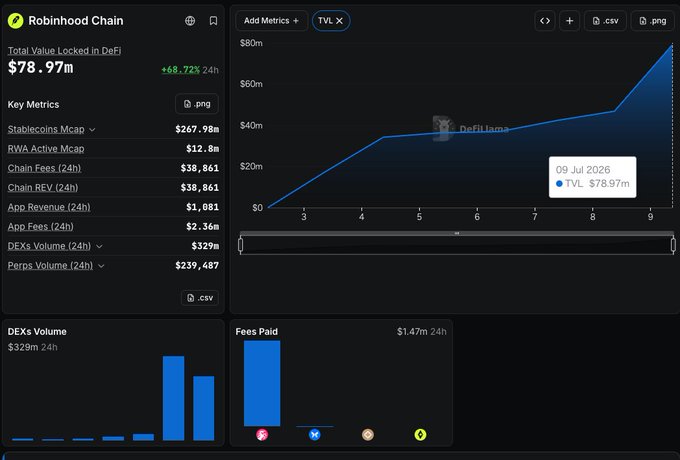The height and width of the screenshot is (460, 680).
Task: Open the embed code icon
Action: click(x=545, y=20)
